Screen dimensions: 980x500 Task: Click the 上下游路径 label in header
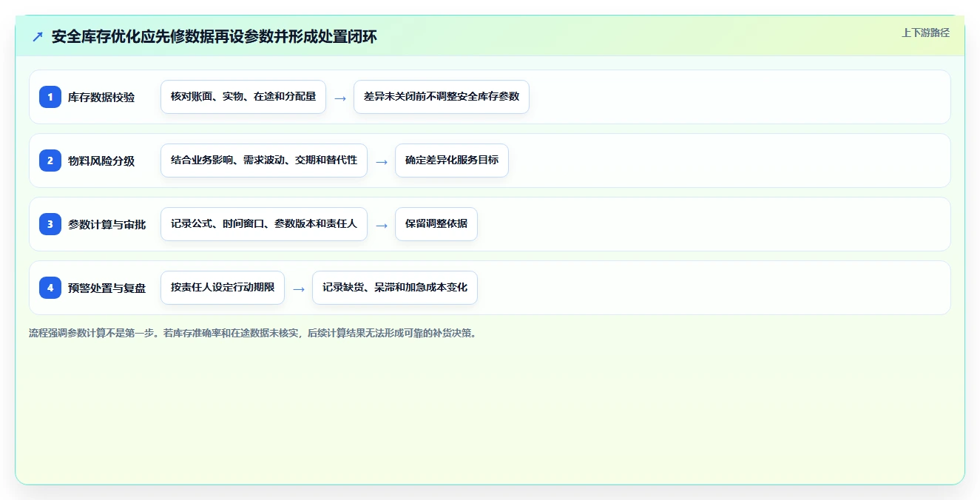925,33
